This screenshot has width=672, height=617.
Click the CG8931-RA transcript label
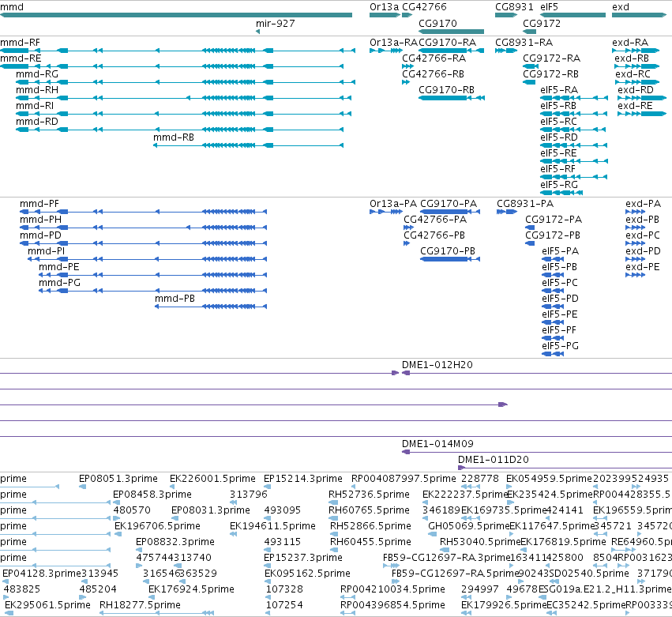click(x=524, y=43)
